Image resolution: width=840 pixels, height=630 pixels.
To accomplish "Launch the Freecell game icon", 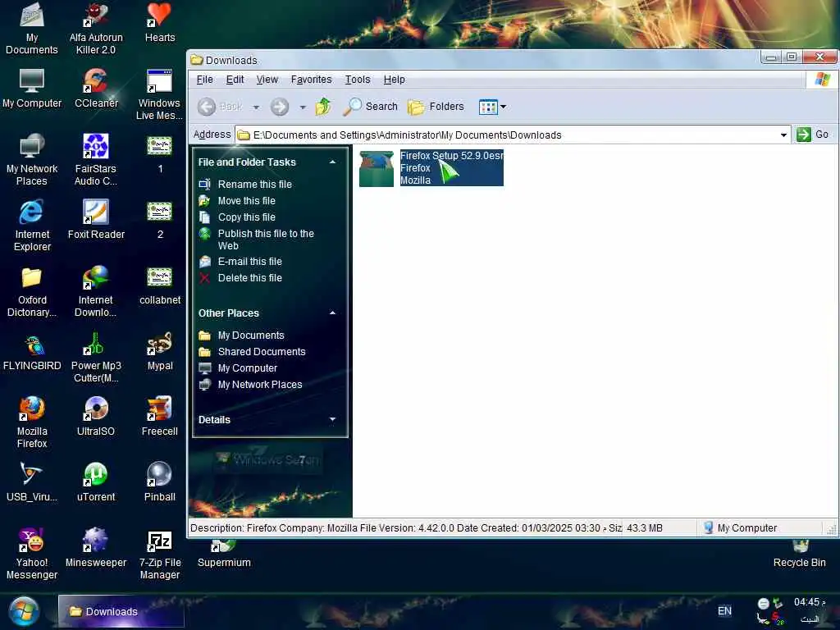I will [160, 417].
